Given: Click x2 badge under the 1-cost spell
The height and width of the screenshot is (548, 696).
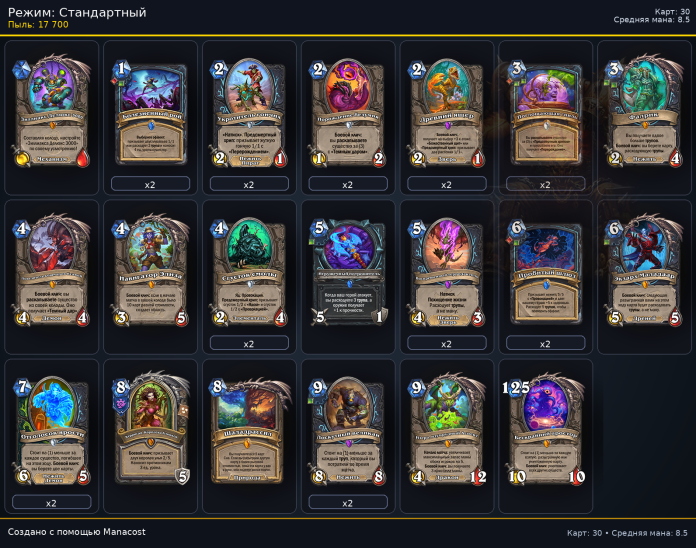Looking at the screenshot, I should pyautogui.click(x=150, y=184).
